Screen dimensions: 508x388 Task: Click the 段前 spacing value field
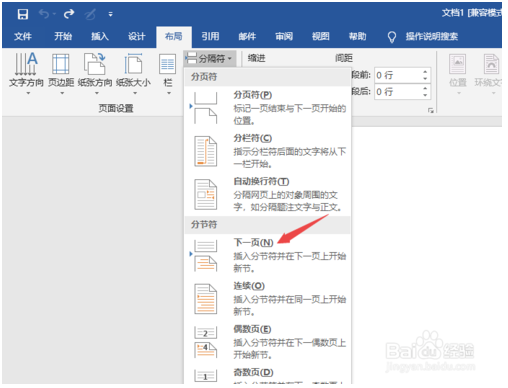click(x=397, y=75)
